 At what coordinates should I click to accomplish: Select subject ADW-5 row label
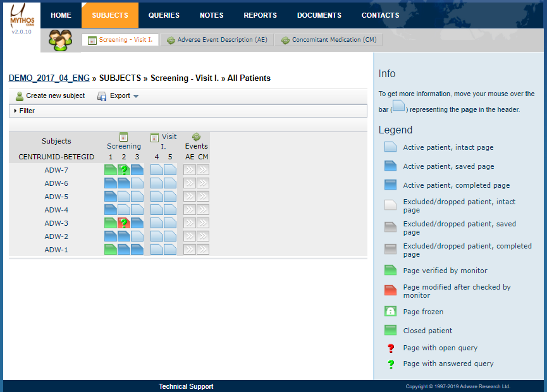(56, 197)
